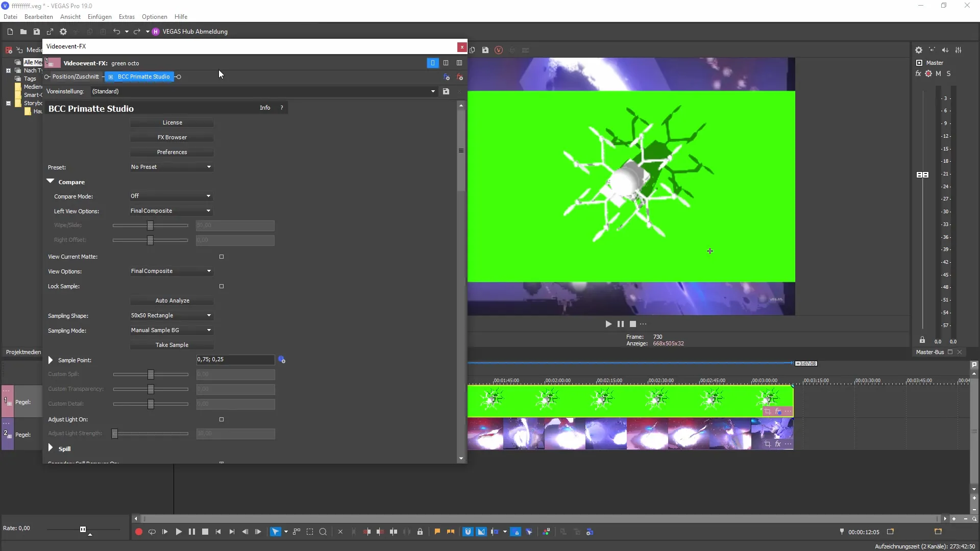Open the Ansicht menu

pos(70,17)
